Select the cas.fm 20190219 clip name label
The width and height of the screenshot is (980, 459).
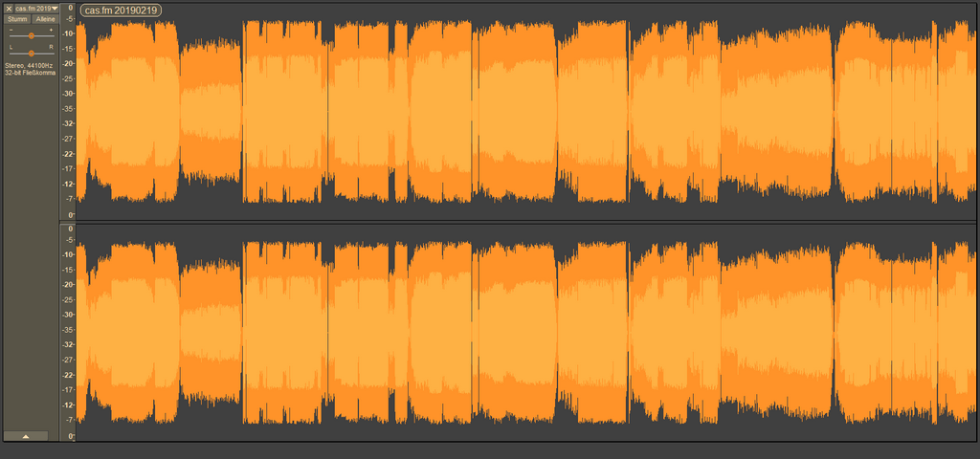point(121,10)
